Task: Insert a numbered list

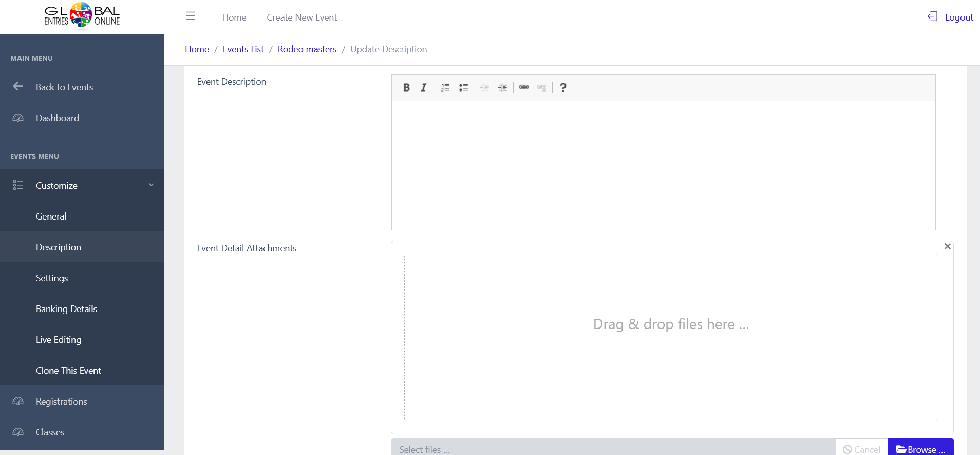Action: tap(445, 87)
